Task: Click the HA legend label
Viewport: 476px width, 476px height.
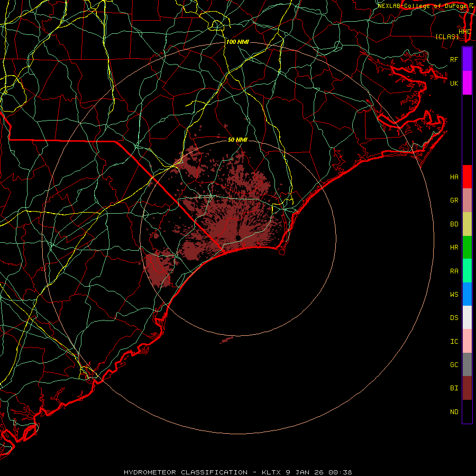Action: (454, 177)
